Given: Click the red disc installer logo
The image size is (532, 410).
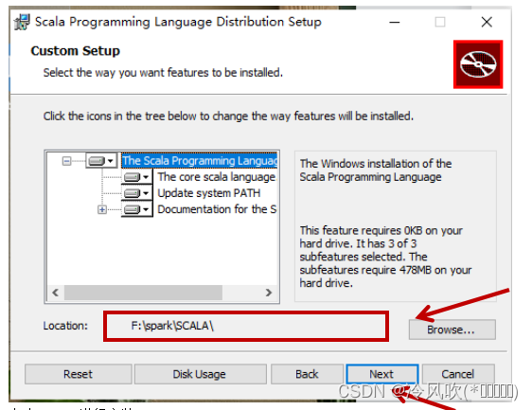Looking at the screenshot, I should coord(478,64).
